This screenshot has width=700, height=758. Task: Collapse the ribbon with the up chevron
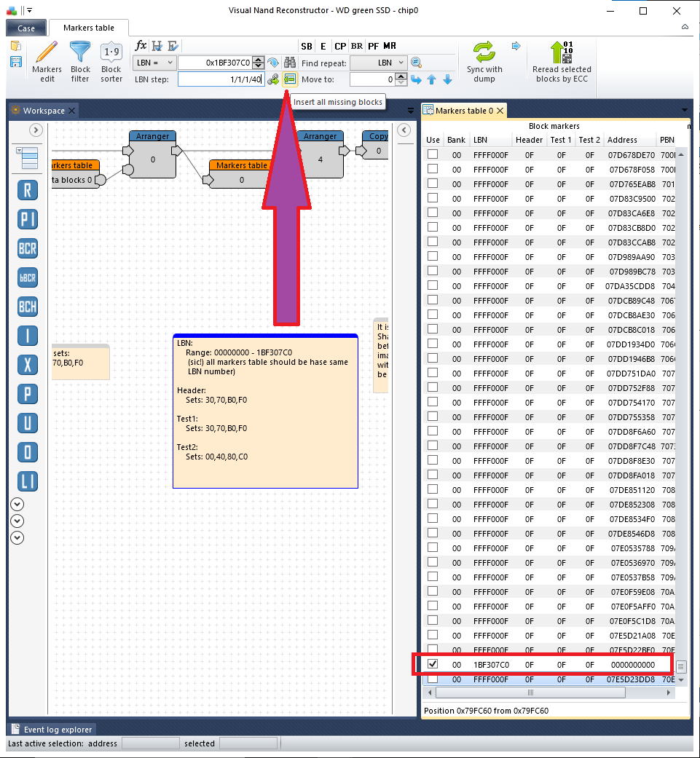click(685, 27)
